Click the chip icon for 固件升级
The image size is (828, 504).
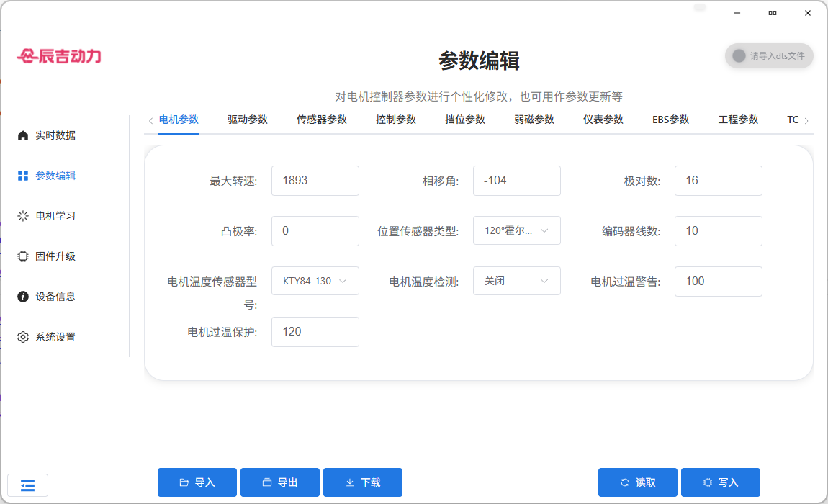[23, 256]
